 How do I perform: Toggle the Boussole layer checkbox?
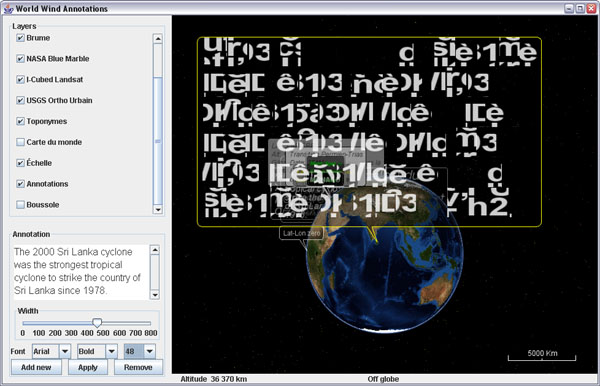20,205
